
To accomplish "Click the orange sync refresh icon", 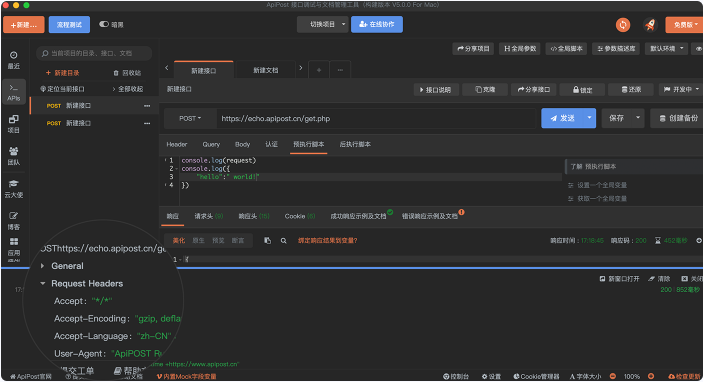I will (623, 25).
